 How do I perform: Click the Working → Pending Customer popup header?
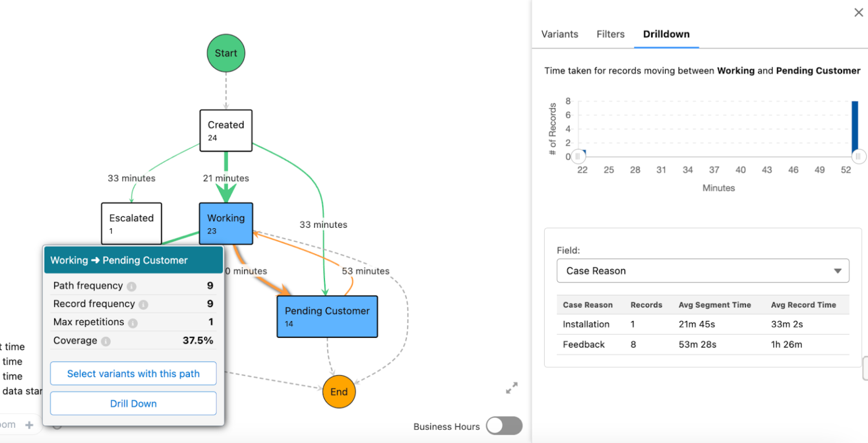pyautogui.click(x=133, y=260)
